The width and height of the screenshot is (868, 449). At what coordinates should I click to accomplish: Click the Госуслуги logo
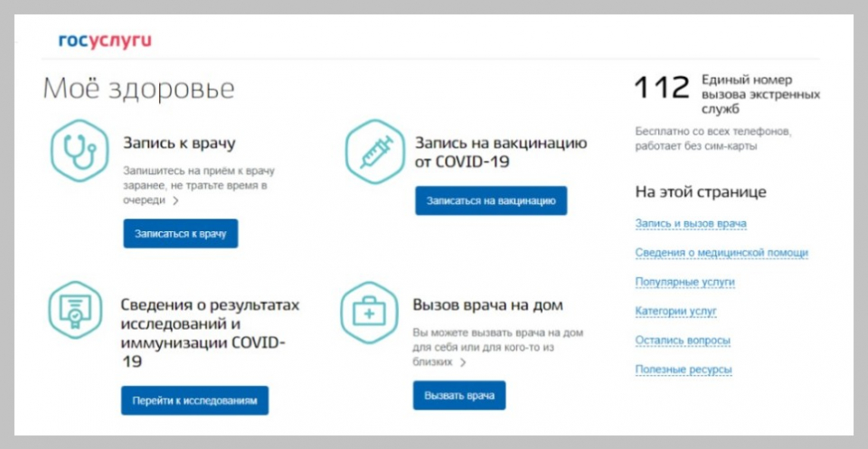(x=105, y=41)
